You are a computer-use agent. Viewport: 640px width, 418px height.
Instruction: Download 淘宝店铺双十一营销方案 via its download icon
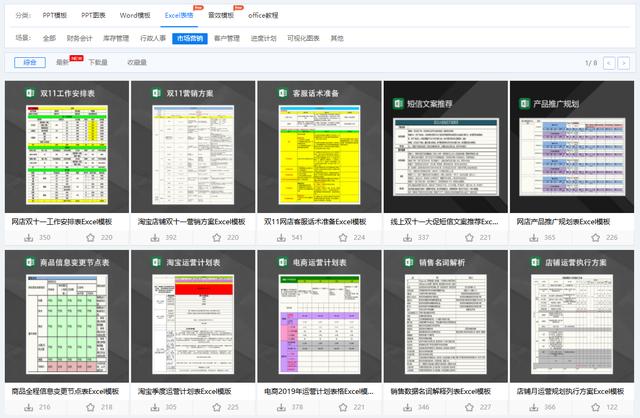[155, 238]
